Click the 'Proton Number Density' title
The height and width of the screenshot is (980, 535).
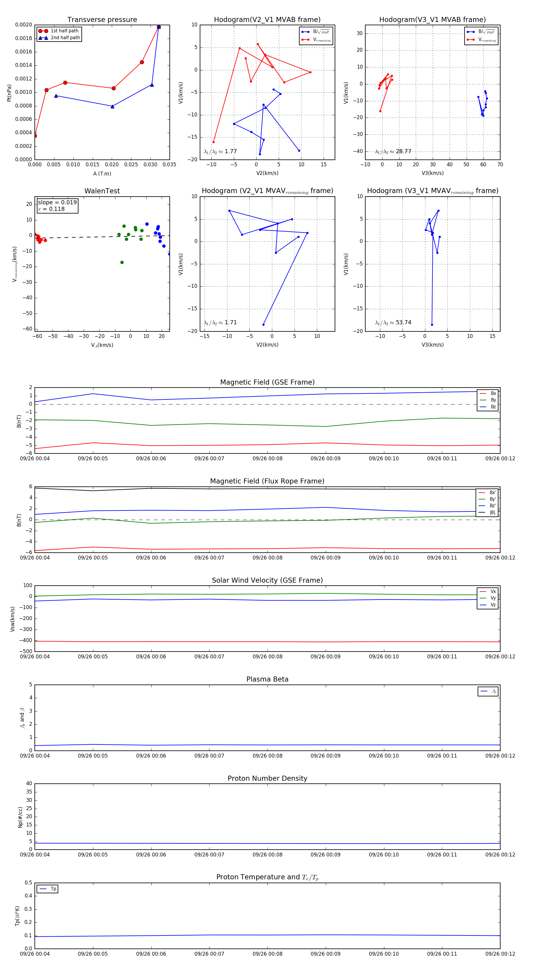pos(267,778)
